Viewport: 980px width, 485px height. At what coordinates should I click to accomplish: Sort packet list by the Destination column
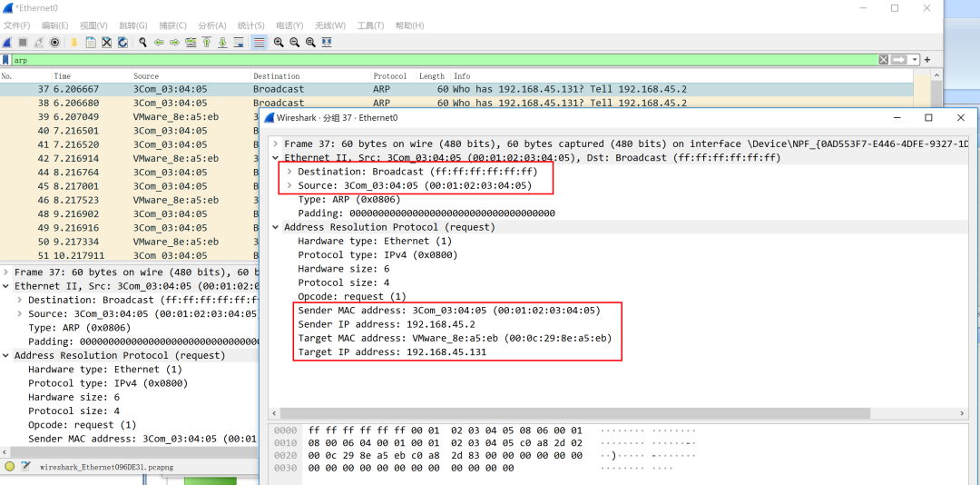[311, 75]
